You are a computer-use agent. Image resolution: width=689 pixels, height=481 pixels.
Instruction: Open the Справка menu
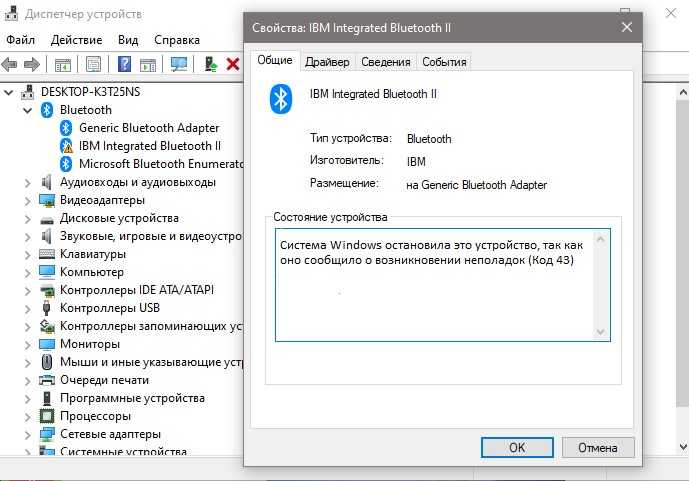(x=177, y=40)
